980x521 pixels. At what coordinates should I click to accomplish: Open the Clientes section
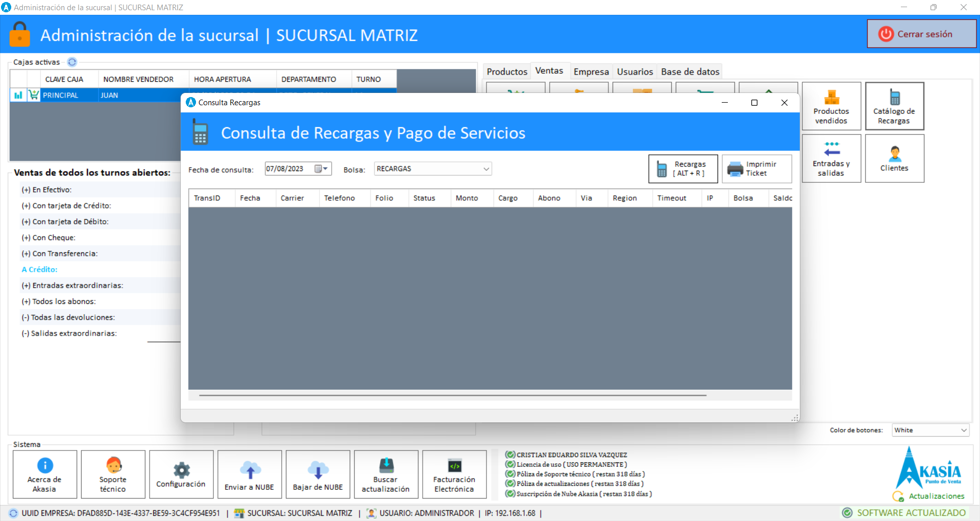894,158
